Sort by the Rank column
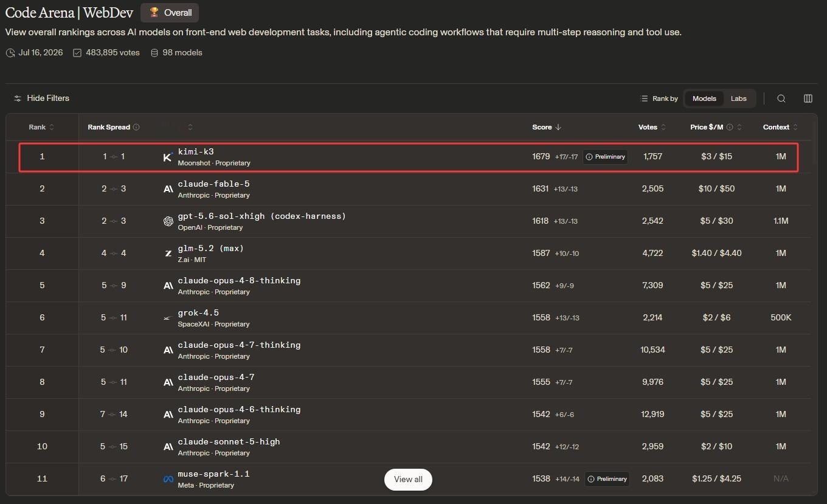The width and height of the screenshot is (827, 504). coord(41,127)
